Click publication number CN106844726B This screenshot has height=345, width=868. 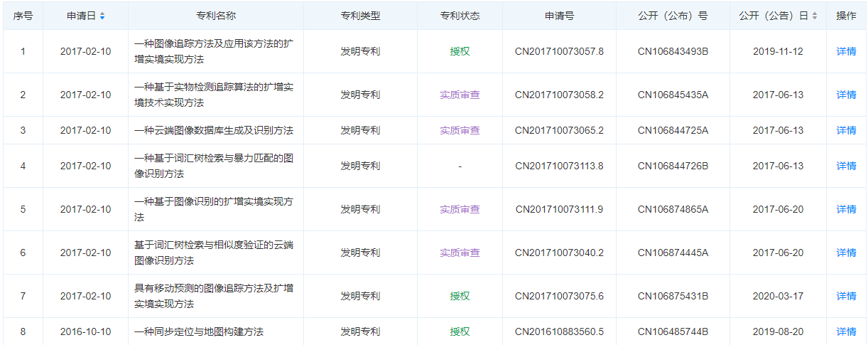tap(673, 166)
